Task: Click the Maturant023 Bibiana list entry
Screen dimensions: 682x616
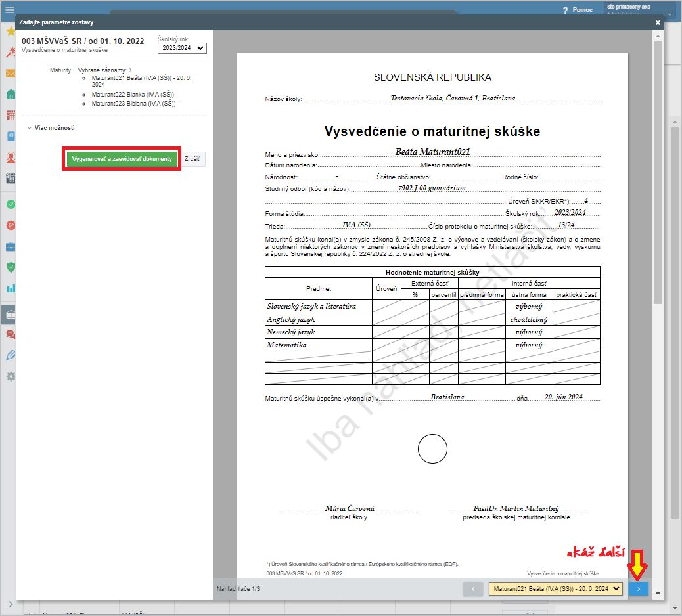Action: coord(136,104)
